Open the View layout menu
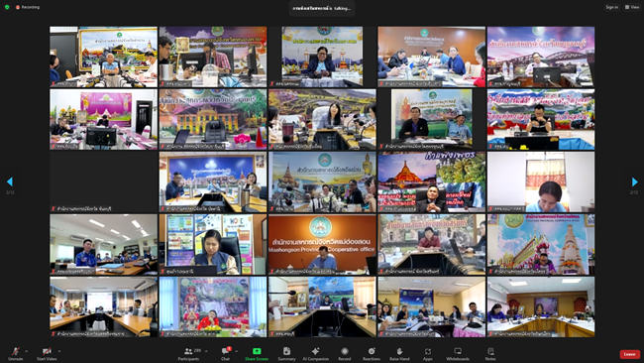This screenshot has width=644, height=363. click(x=632, y=7)
